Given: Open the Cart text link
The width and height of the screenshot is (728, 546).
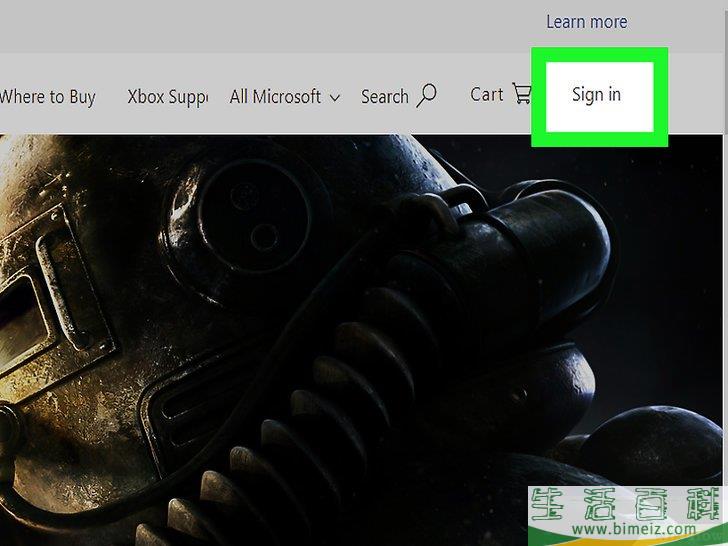Looking at the screenshot, I should pyautogui.click(x=486, y=94).
